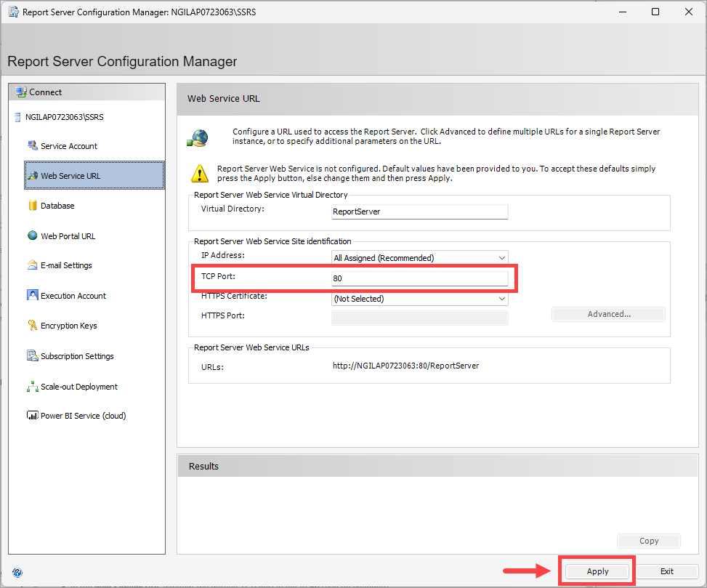This screenshot has width=707, height=588.
Task: Open Encryption Keys key icon
Action: click(33, 325)
